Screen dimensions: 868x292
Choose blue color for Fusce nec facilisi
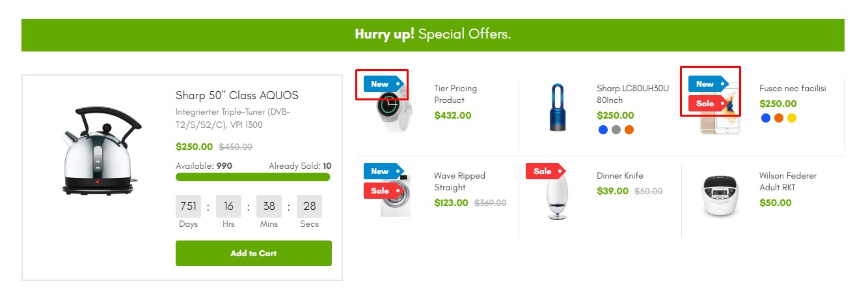(x=766, y=118)
